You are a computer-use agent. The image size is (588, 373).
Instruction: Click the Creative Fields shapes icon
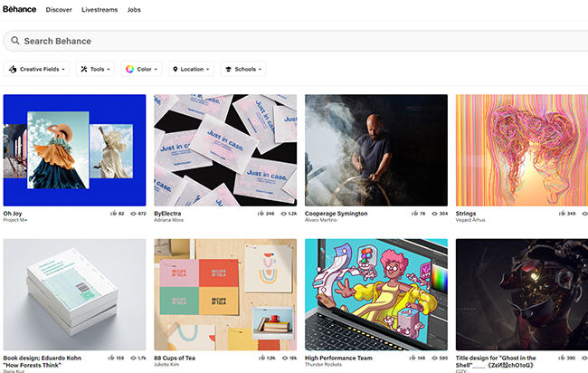pyautogui.click(x=13, y=69)
